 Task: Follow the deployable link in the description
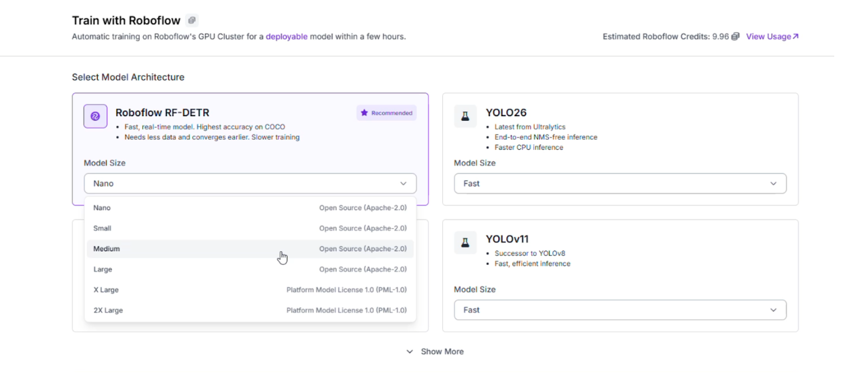click(x=286, y=36)
